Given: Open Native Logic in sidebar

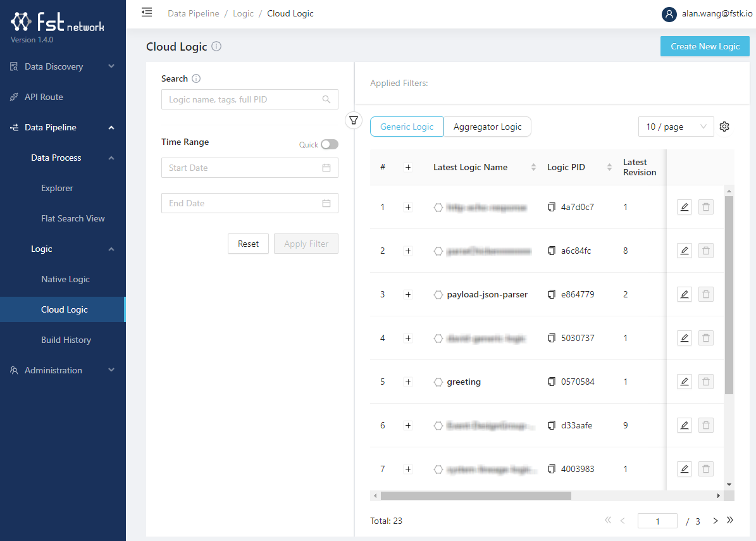Looking at the screenshot, I should coord(65,279).
